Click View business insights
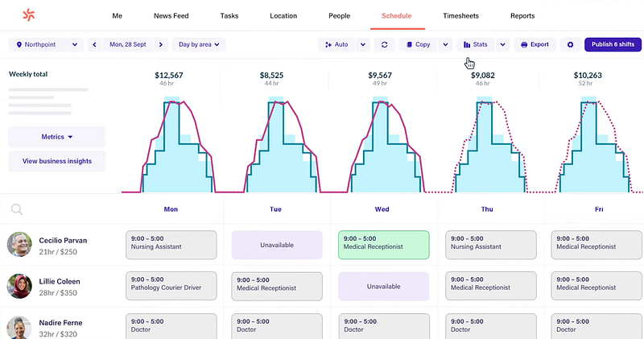The image size is (644, 339). coord(56,161)
